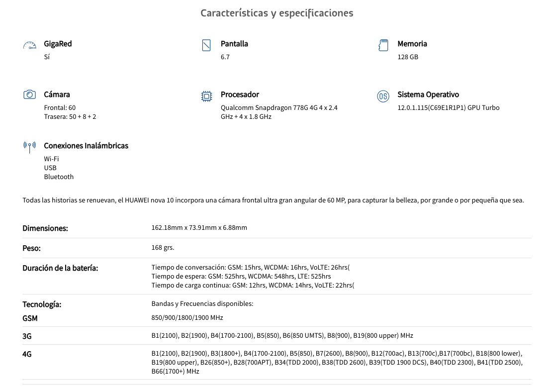Click the Procesador chip icon

click(206, 96)
